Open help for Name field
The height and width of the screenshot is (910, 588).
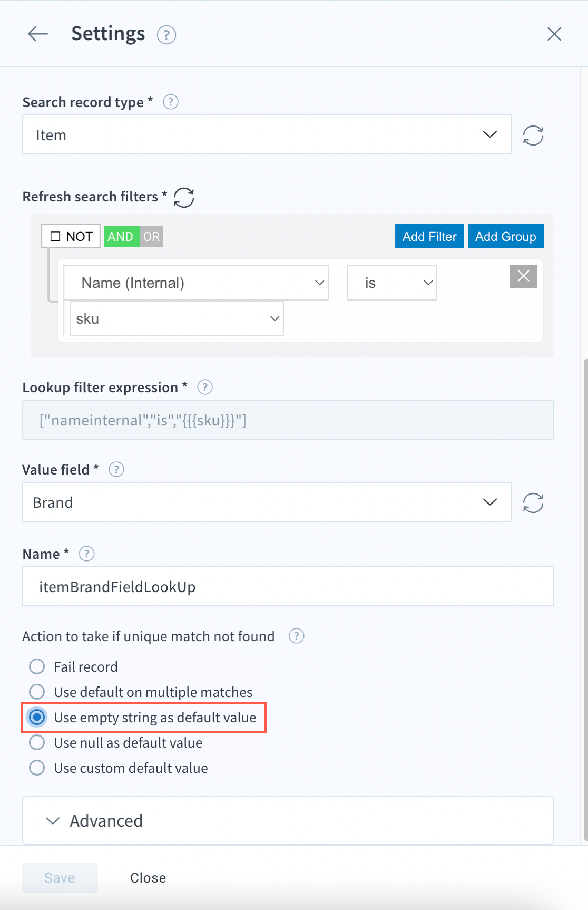86,554
